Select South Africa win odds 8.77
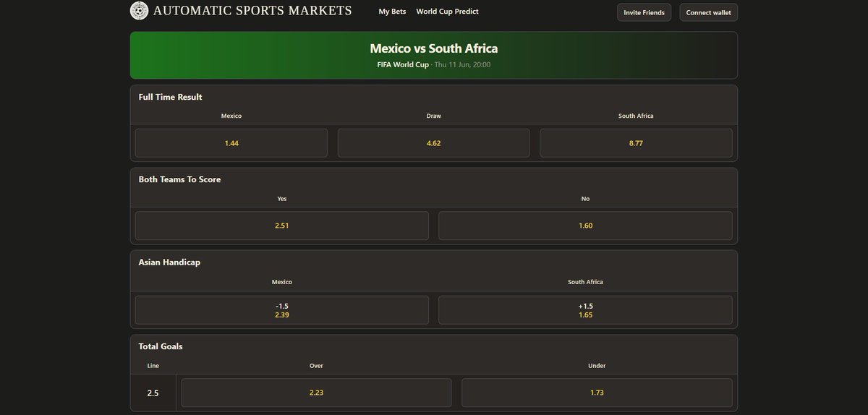This screenshot has width=868, height=415. 636,143
